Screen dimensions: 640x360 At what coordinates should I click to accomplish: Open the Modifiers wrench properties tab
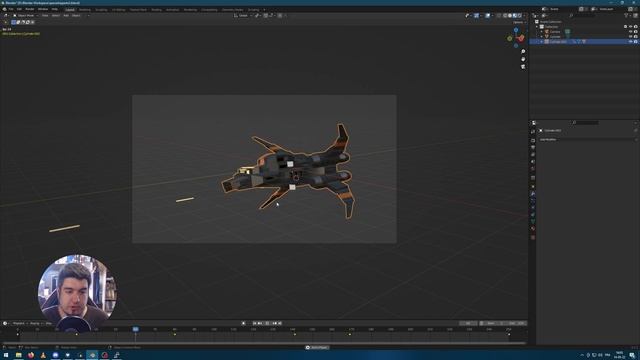(533, 193)
